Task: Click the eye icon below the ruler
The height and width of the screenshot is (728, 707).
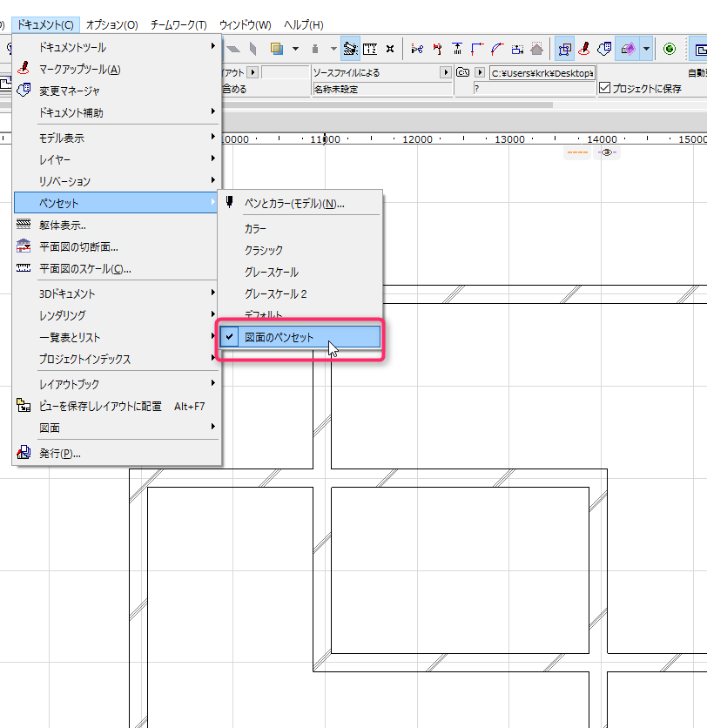Action: (607, 152)
